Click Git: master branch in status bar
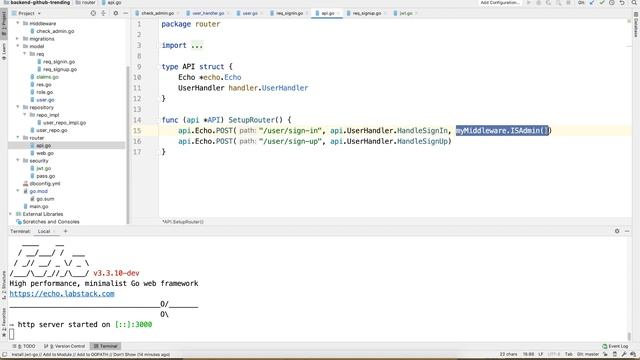The height and width of the screenshot is (360, 640). point(588,354)
